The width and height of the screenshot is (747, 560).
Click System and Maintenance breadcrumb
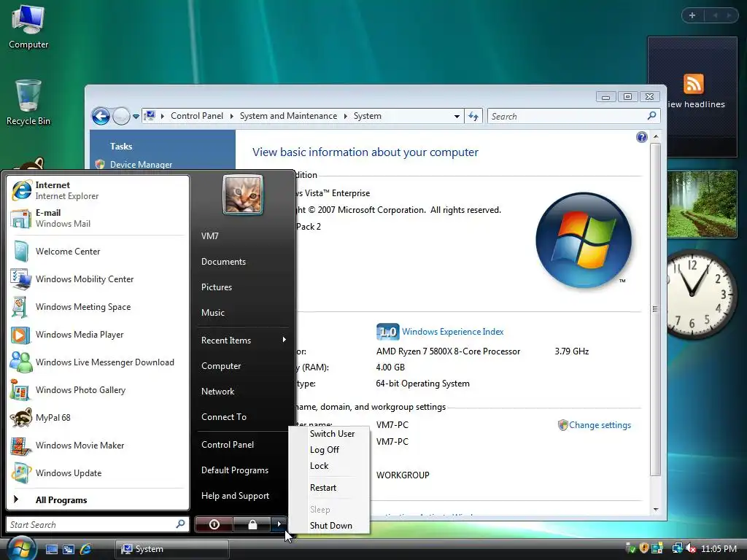(x=288, y=116)
